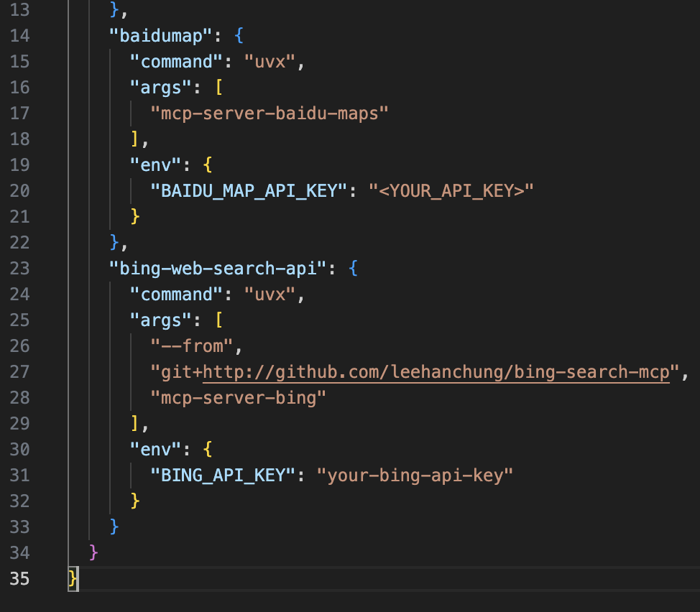Image resolution: width=700 pixels, height=612 pixels.
Task: Click opening brace after "baidumap"
Action: [x=239, y=36]
